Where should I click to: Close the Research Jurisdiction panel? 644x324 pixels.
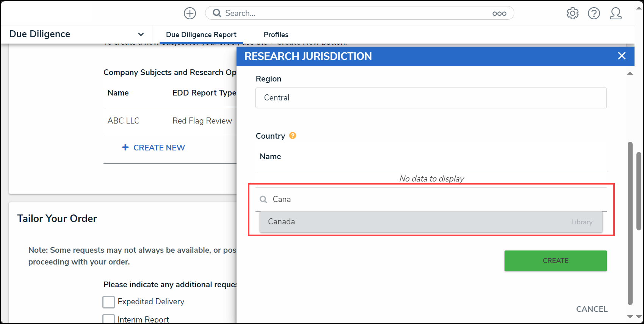click(x=622, y=56)
